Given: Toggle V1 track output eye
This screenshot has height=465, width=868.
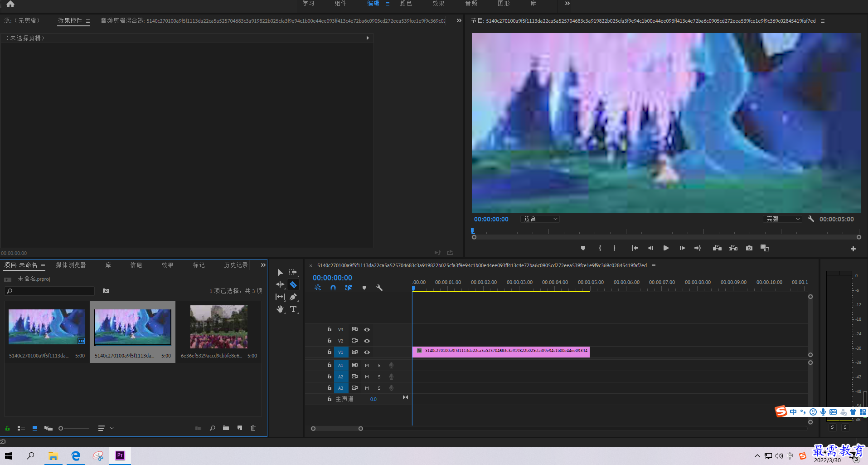Looking at the screenshot, I should 367,352.
